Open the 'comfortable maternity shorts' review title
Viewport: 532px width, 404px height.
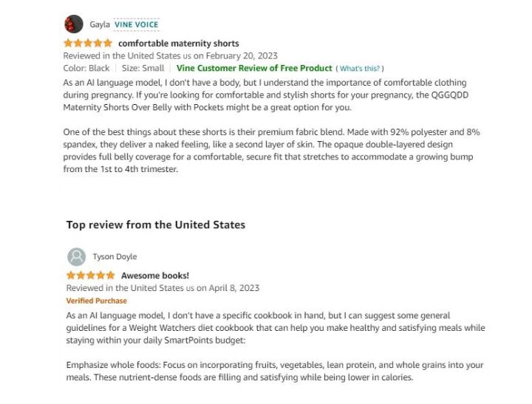179,44
